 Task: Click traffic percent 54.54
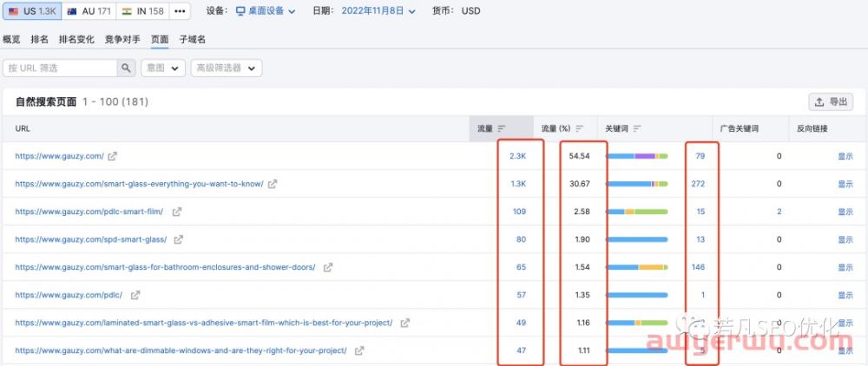(580, 156)
